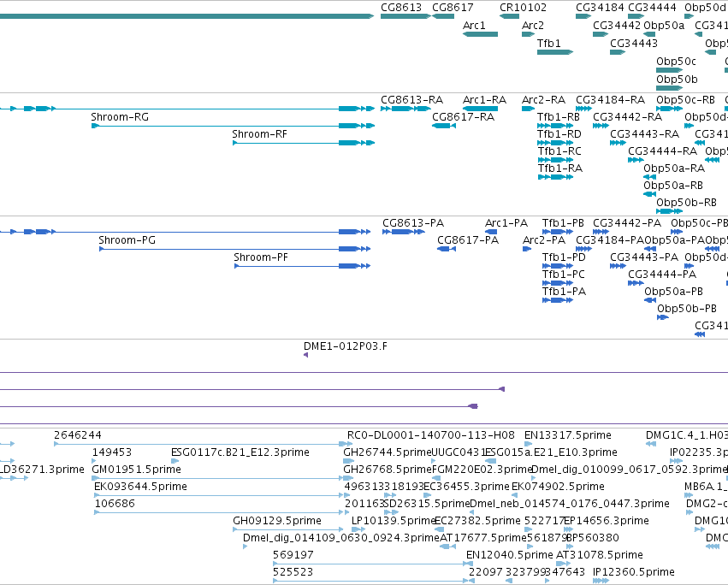Viewport: 728px width, 585px height.
Task: Select the Tfb1 gene arrow
Action: pos(555,52)
